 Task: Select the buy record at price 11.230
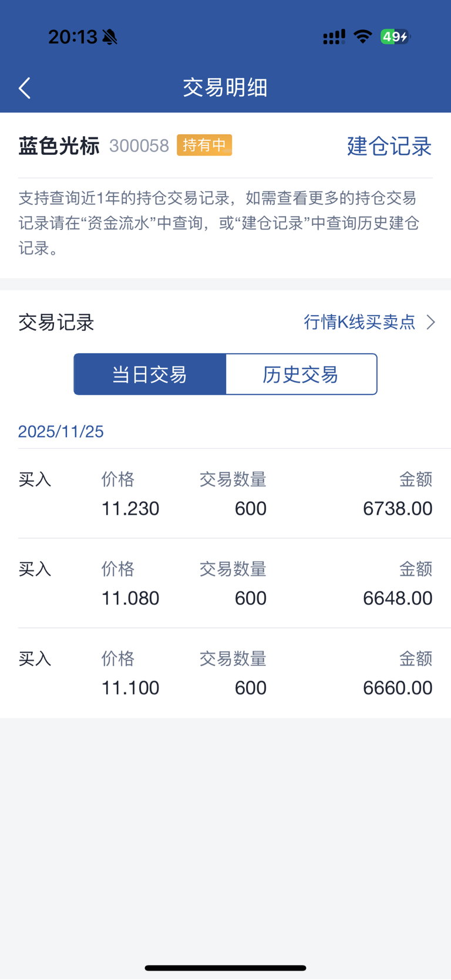pos(225,494)
